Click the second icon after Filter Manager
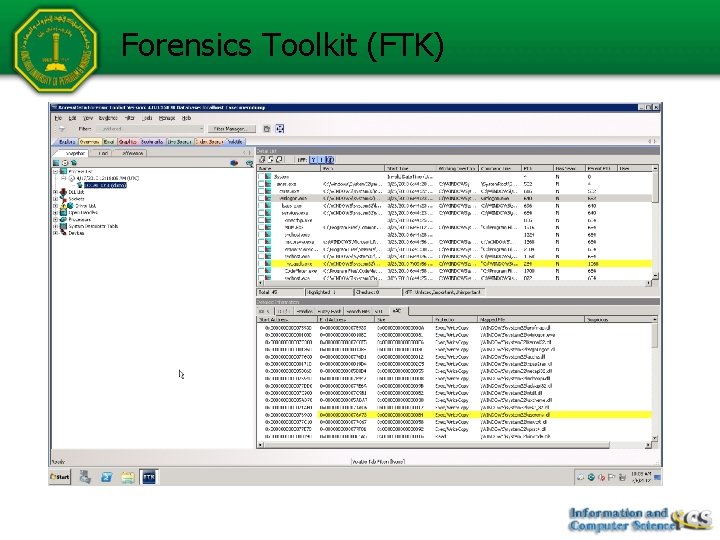 (x=280, y=129)
